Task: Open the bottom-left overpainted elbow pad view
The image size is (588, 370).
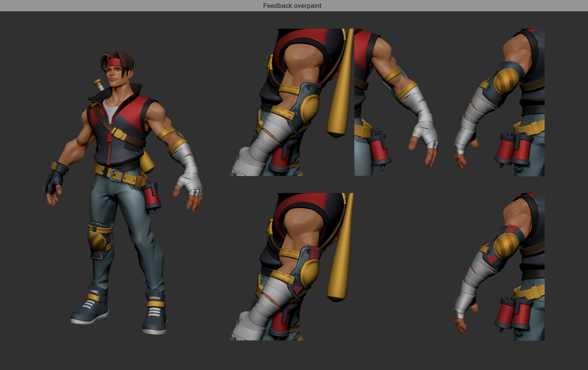Action: [x=292, y=267]
